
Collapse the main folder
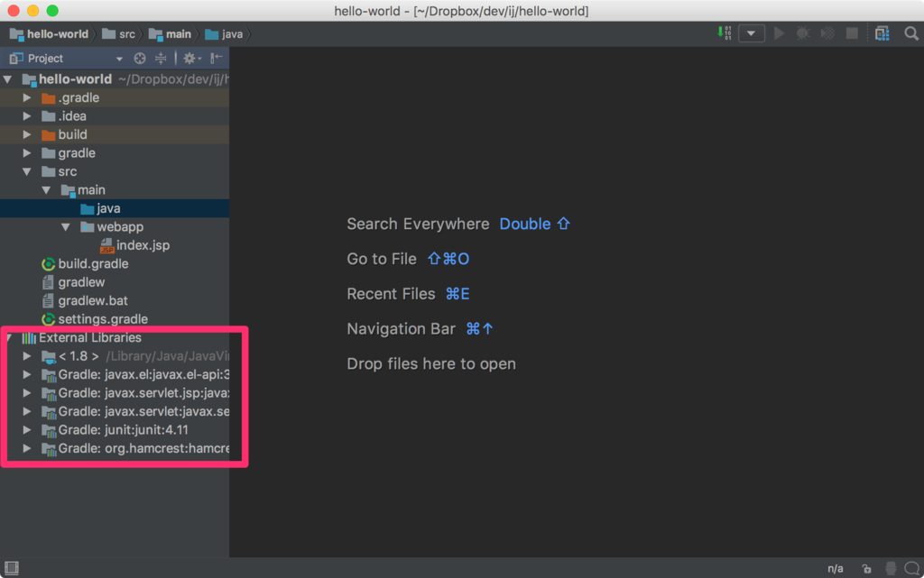[46, 190]
